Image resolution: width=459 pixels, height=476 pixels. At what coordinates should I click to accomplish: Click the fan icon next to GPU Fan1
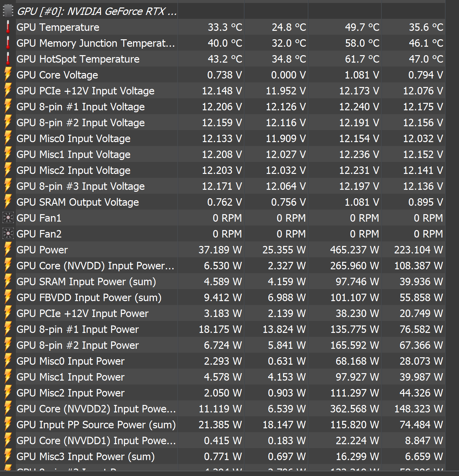8,218
